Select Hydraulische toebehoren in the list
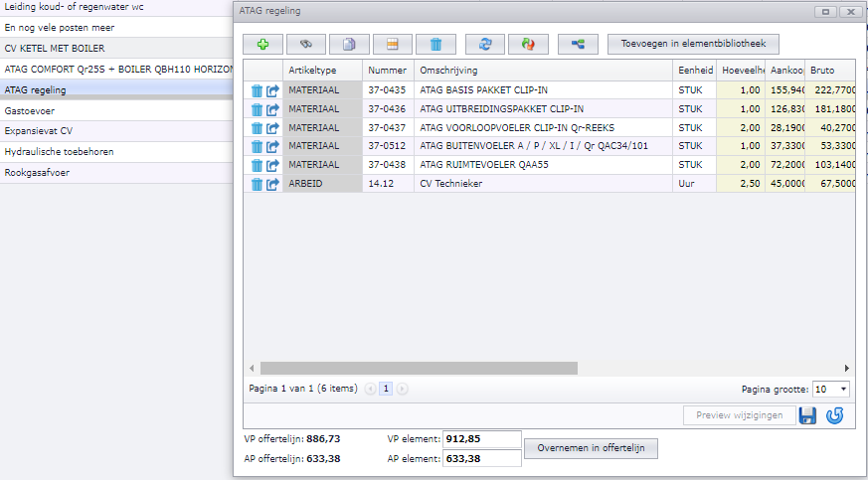This screenshot has width=868, height=480. [x=116, y=151]
